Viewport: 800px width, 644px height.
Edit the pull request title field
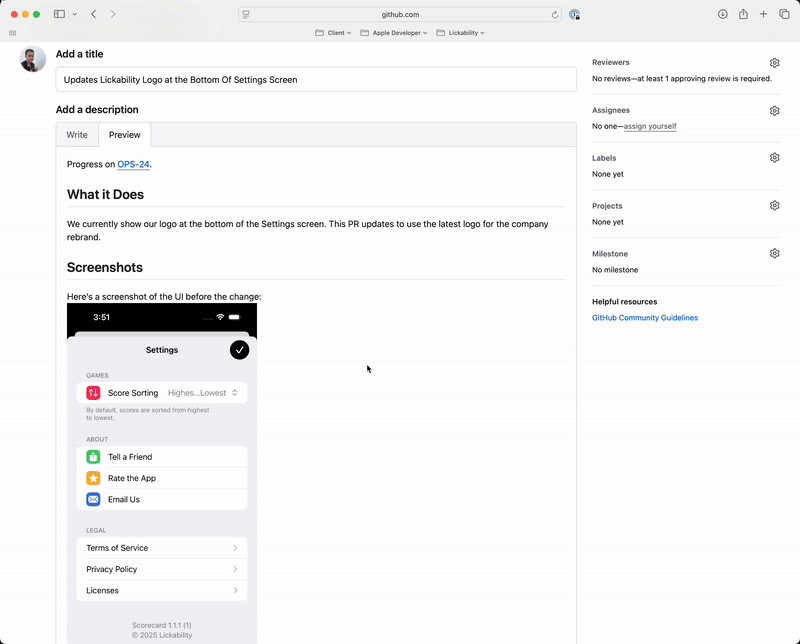316,80
